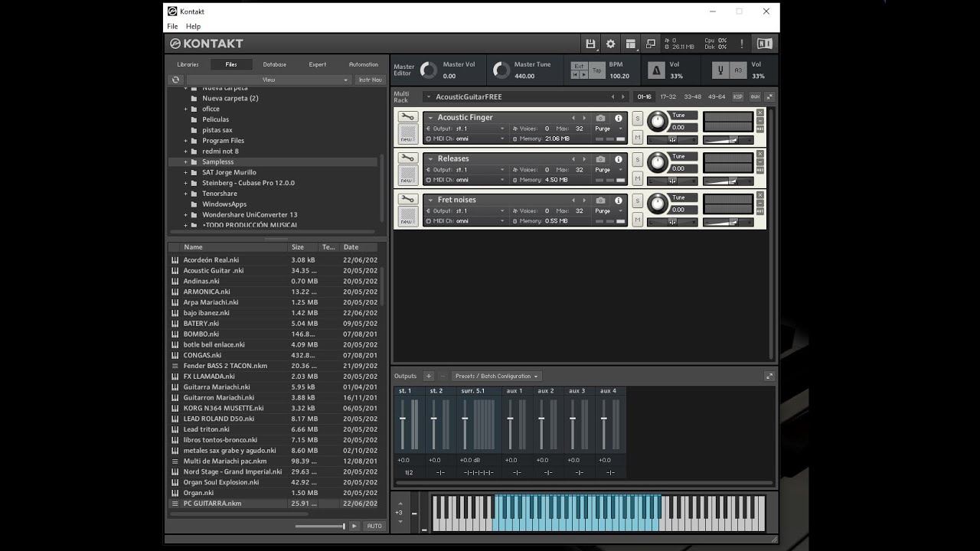The width and height of the screenshot is (980, 551).
Task: Add an output channel with plus button
Action: 429,376
